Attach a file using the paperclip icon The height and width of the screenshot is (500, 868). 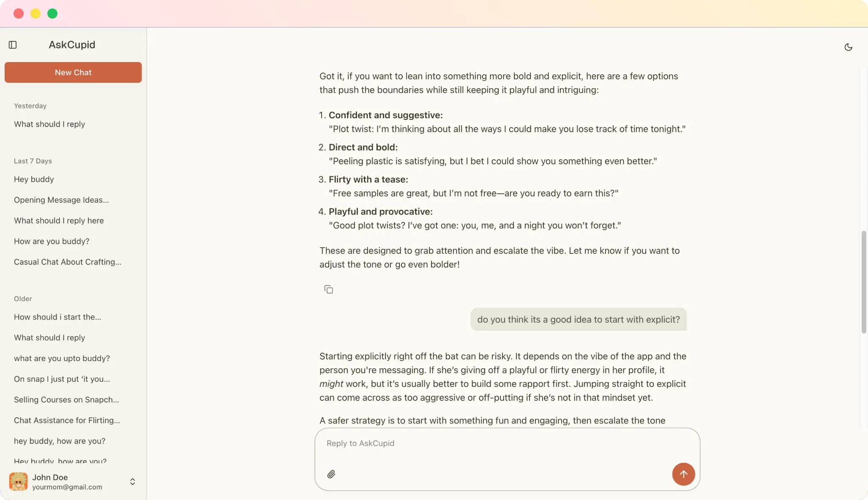pos(331,474)
